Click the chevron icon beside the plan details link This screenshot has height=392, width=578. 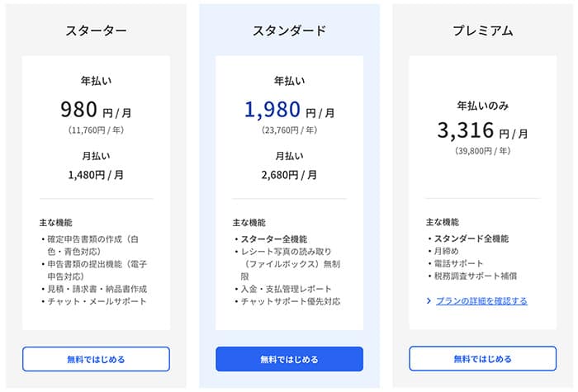tap(429, 301)
